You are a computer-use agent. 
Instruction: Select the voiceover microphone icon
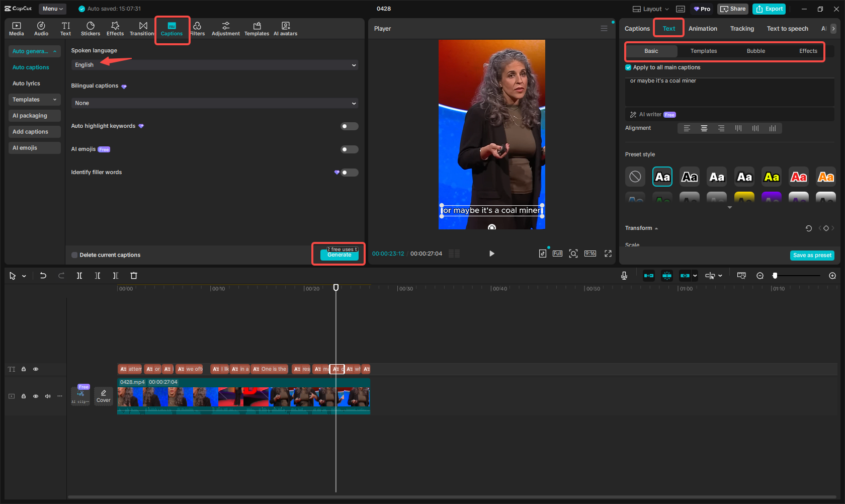point(624,275)
